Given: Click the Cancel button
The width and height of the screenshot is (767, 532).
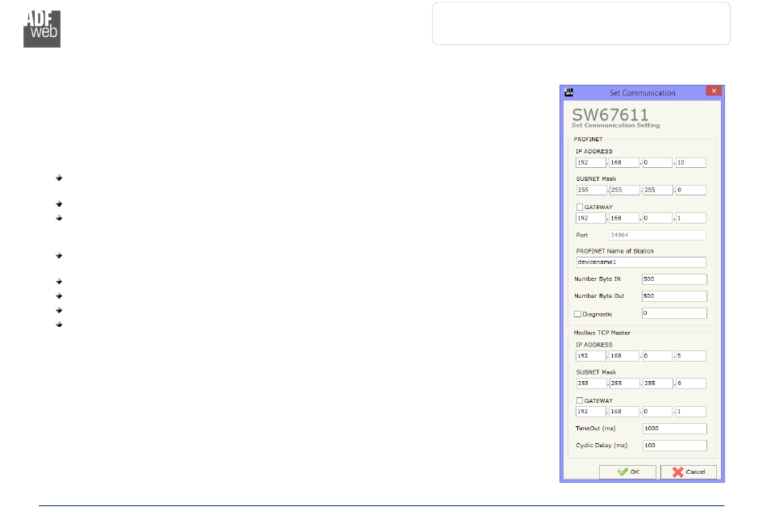Looking at the screenshot, I should point(689,471).
